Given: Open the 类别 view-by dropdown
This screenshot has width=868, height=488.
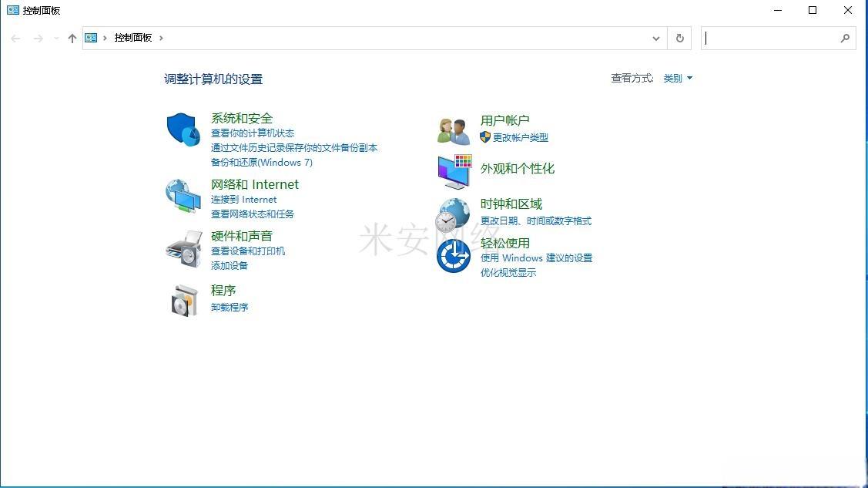Looking at the screenshot, I should click(678, 78).
